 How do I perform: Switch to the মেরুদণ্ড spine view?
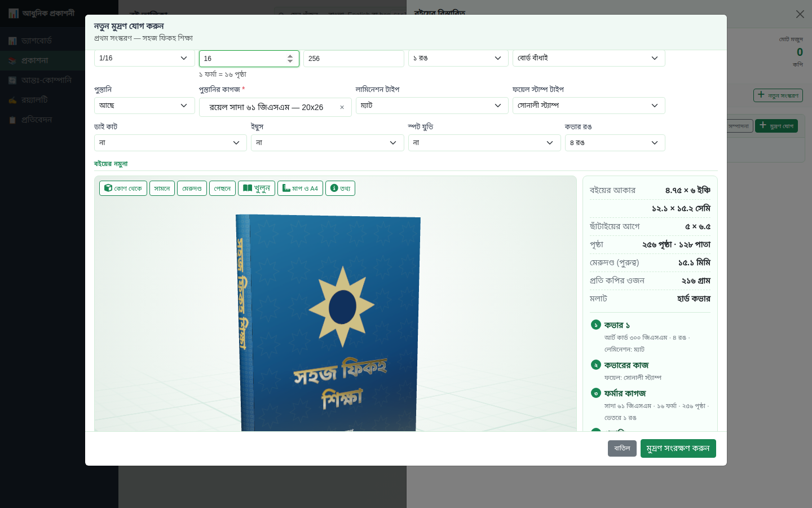[x=192, y=188]
